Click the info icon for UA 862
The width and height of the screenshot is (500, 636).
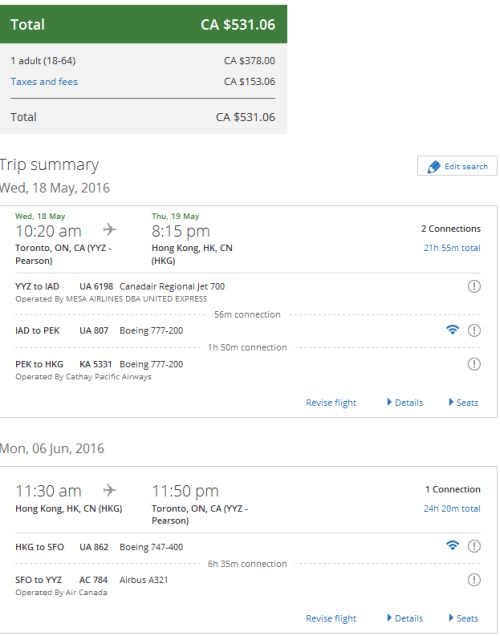pos(474,546)
